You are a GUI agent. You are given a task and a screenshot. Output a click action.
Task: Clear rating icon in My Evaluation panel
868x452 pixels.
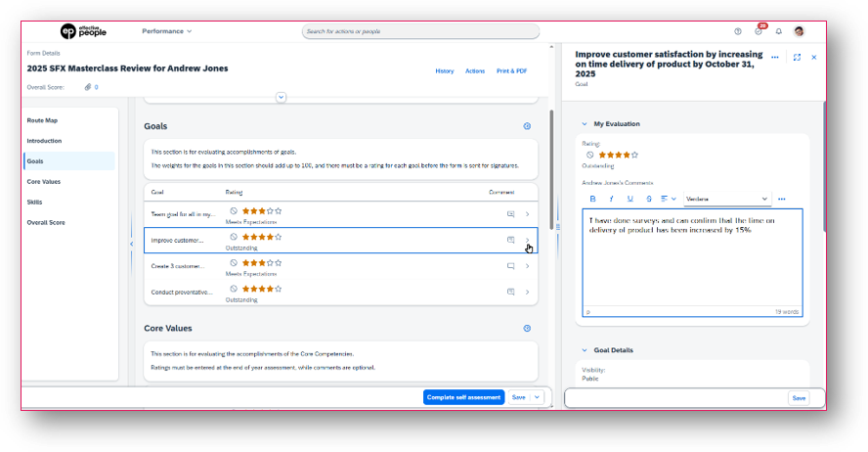[590, 156]
